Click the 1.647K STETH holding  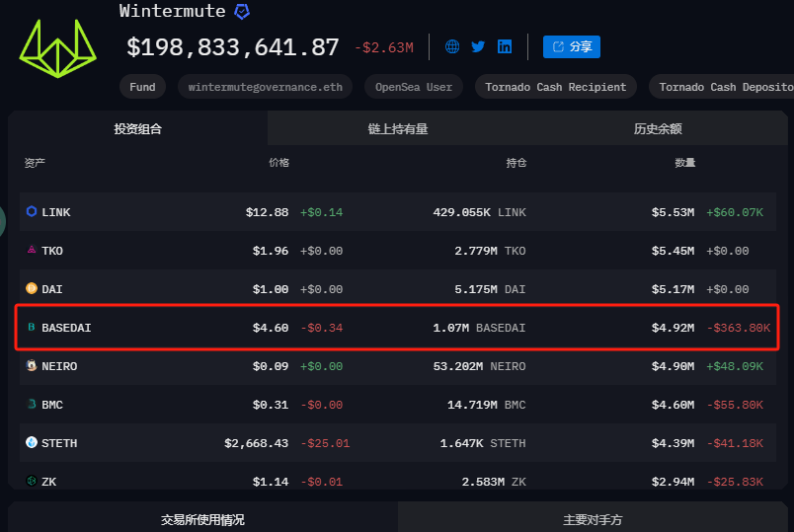[483, 443]
